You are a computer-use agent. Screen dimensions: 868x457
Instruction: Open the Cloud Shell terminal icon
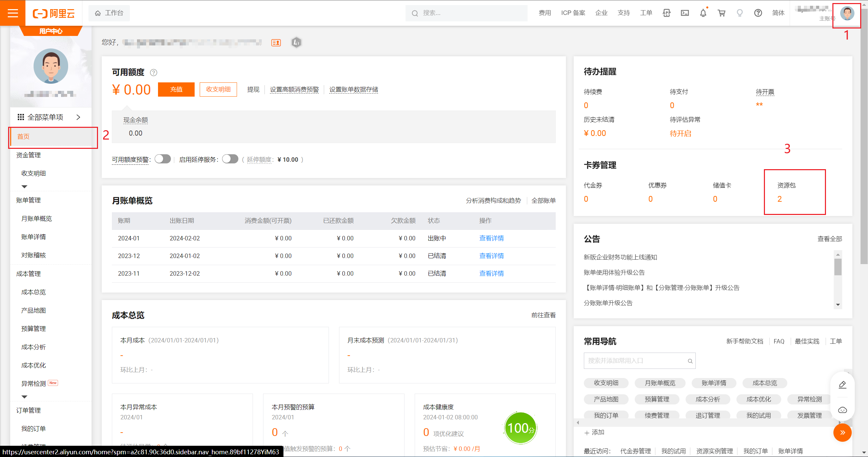coord(685,13)
